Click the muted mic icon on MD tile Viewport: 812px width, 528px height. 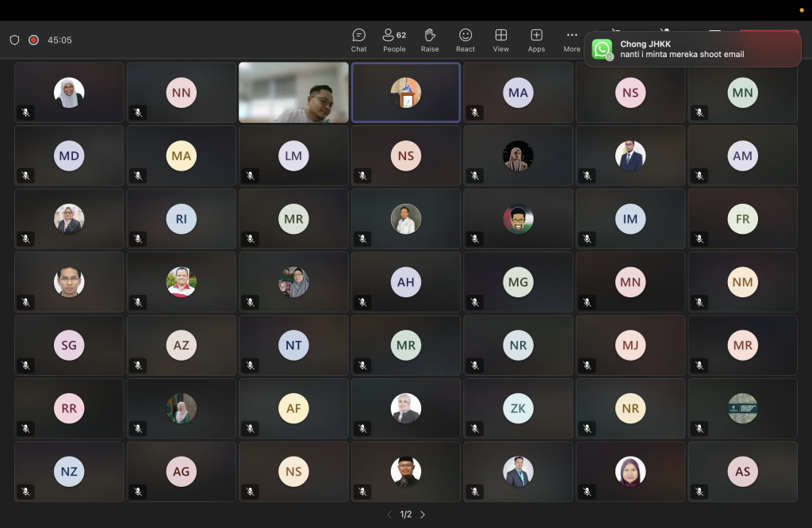coord(25,175)
